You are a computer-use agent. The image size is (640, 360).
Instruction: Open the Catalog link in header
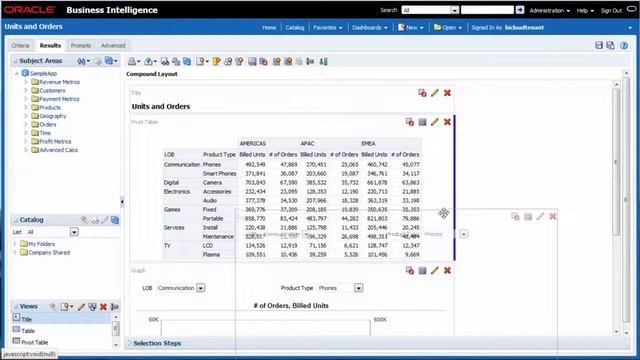[x=295, y=27]
